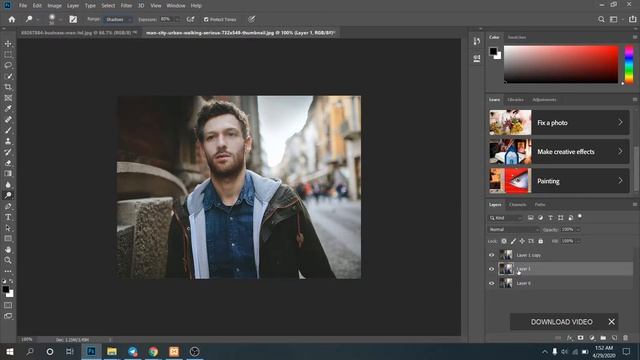Select the Clone Stamp tool
This screenshot has height=360, width=640.
8,141
